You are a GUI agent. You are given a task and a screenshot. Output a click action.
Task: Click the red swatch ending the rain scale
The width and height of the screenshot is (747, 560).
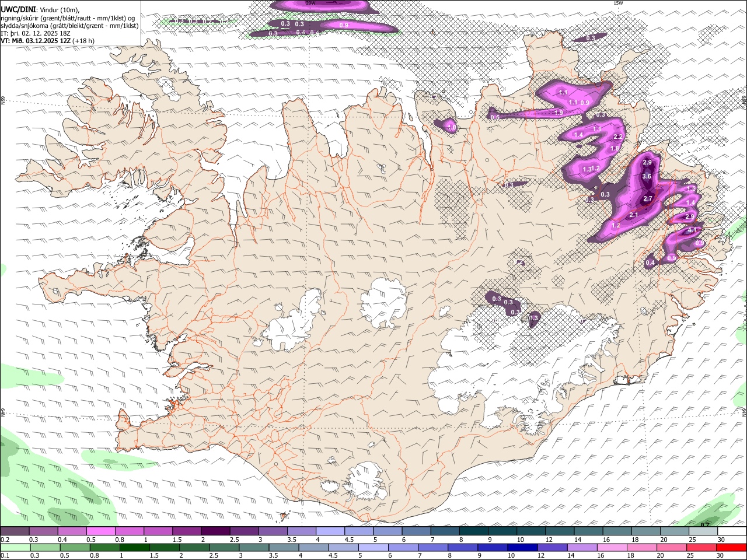(x=731, y=547)
